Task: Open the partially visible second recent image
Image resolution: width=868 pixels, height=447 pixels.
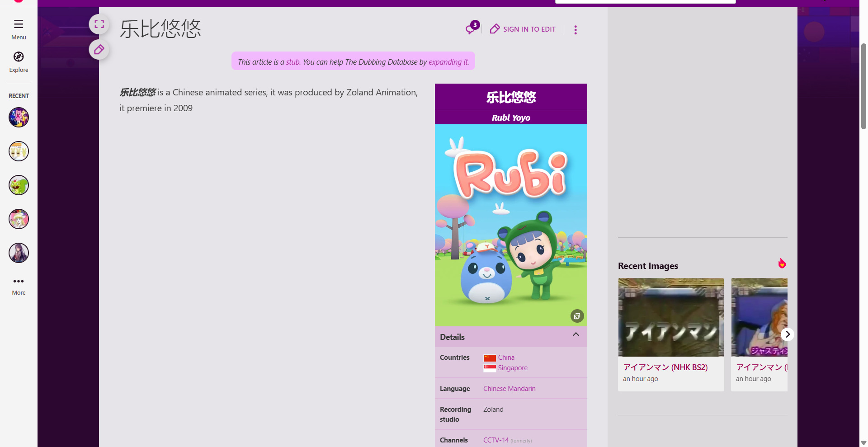Action: [759, 317]
